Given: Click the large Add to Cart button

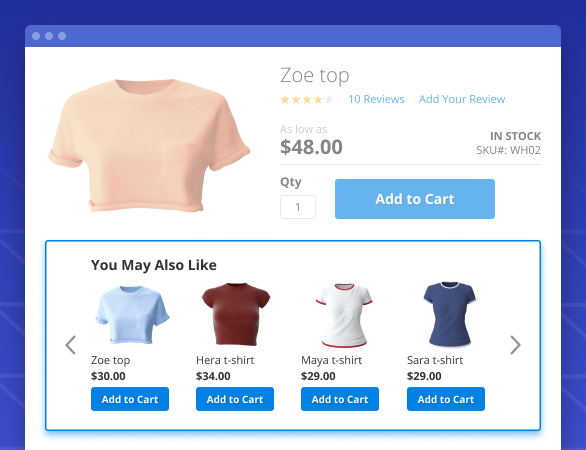Looking at the screenshot, I should 415,199.
